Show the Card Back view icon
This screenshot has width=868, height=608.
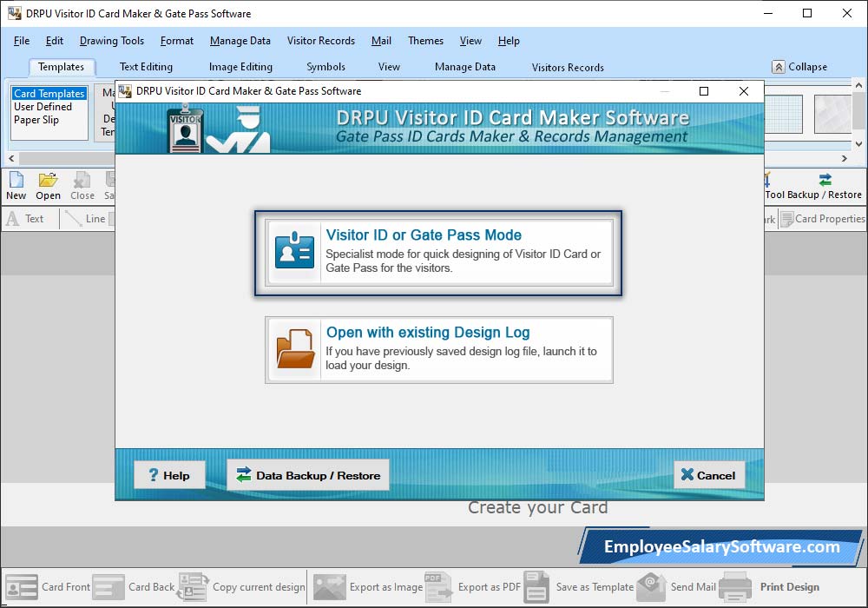(108, 587)
